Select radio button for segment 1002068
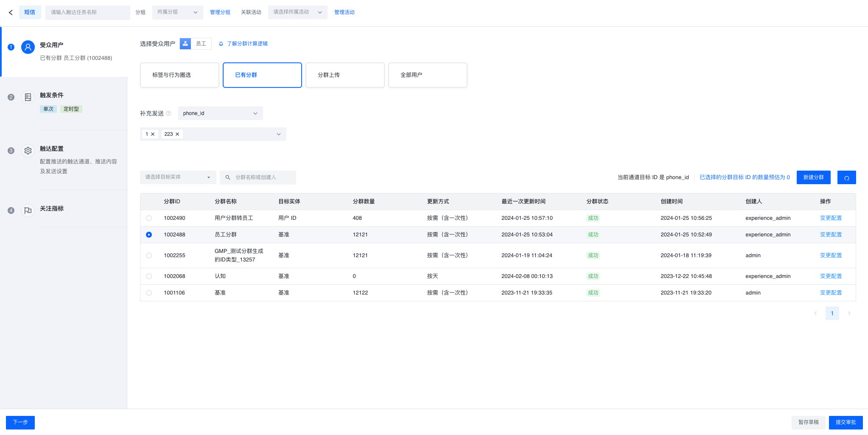 pyautogui.click(x=149, y=276)
